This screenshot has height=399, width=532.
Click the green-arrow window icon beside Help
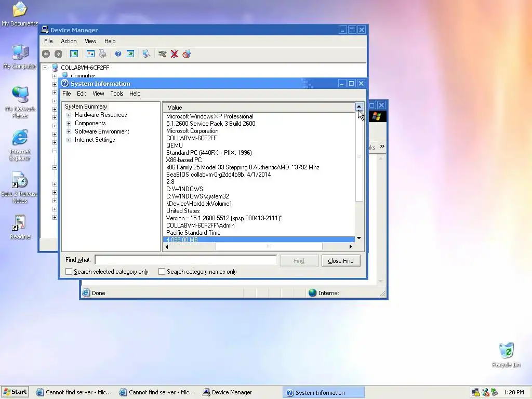click(130, 54)
